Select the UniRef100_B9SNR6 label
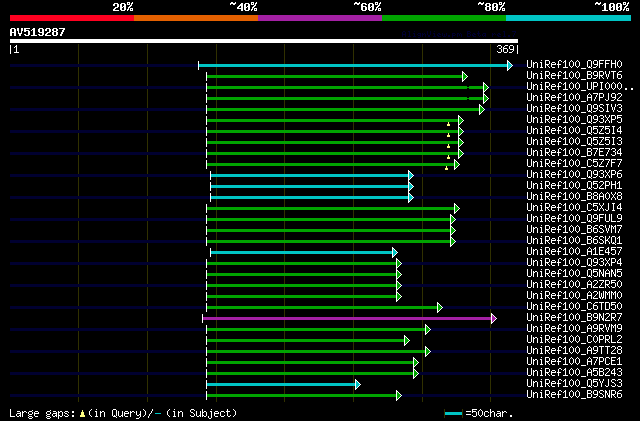640x421 pixels. 574,395
